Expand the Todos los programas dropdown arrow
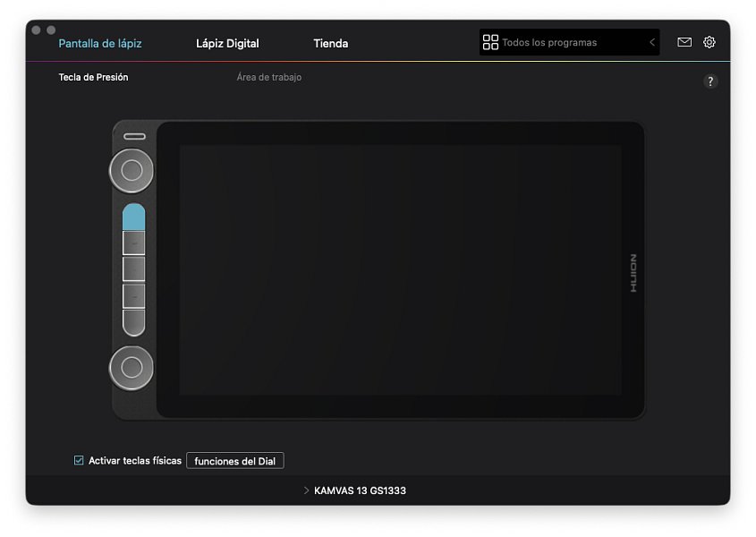 (652, 42)
